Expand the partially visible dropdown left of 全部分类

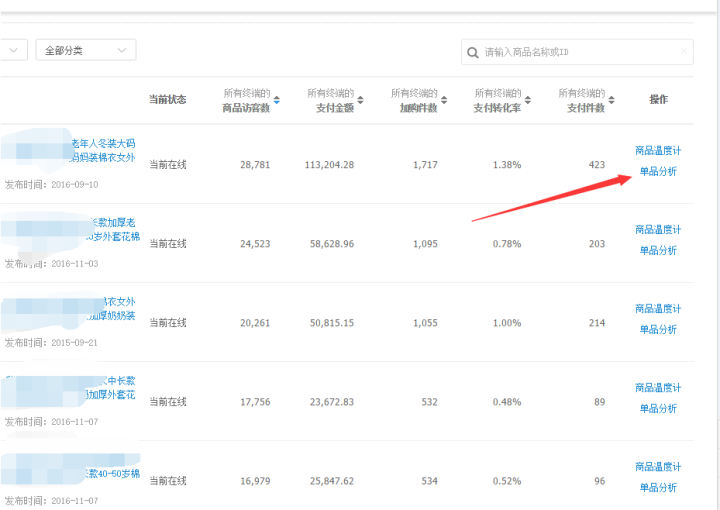tap(14, 50)
